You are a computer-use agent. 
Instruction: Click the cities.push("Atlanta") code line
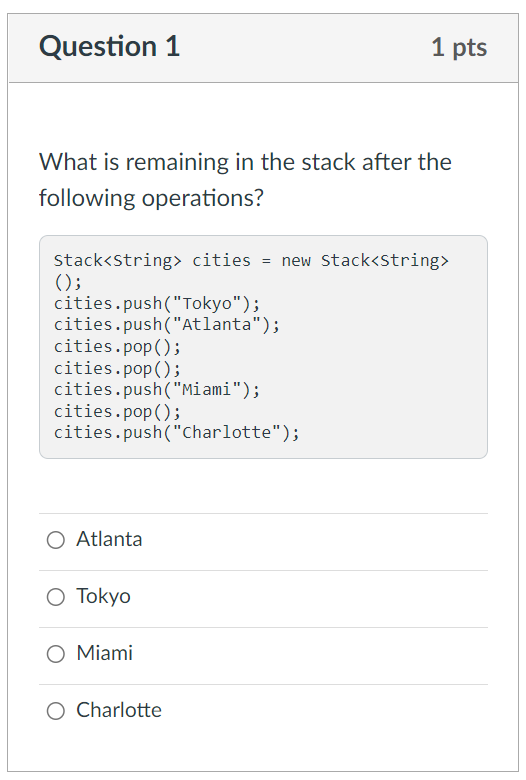coord(167,325)
